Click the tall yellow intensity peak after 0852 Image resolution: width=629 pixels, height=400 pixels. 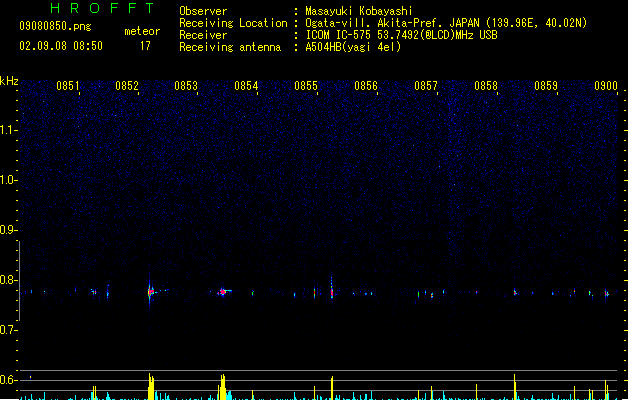pos(151,387)
